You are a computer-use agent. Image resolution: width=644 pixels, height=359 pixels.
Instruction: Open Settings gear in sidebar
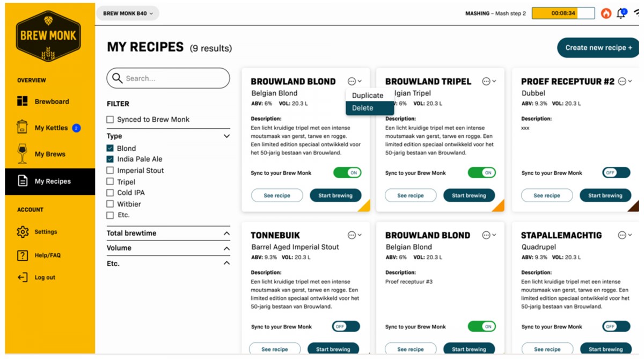(23, 232)
